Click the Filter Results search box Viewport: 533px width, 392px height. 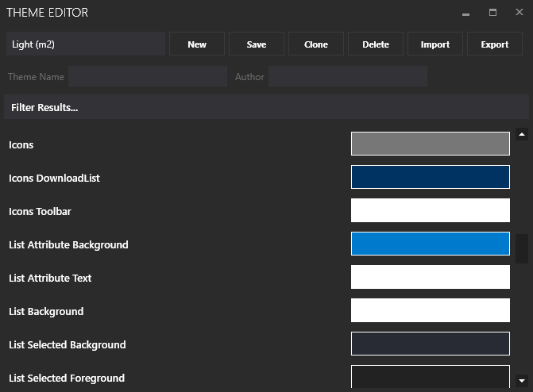266,107
